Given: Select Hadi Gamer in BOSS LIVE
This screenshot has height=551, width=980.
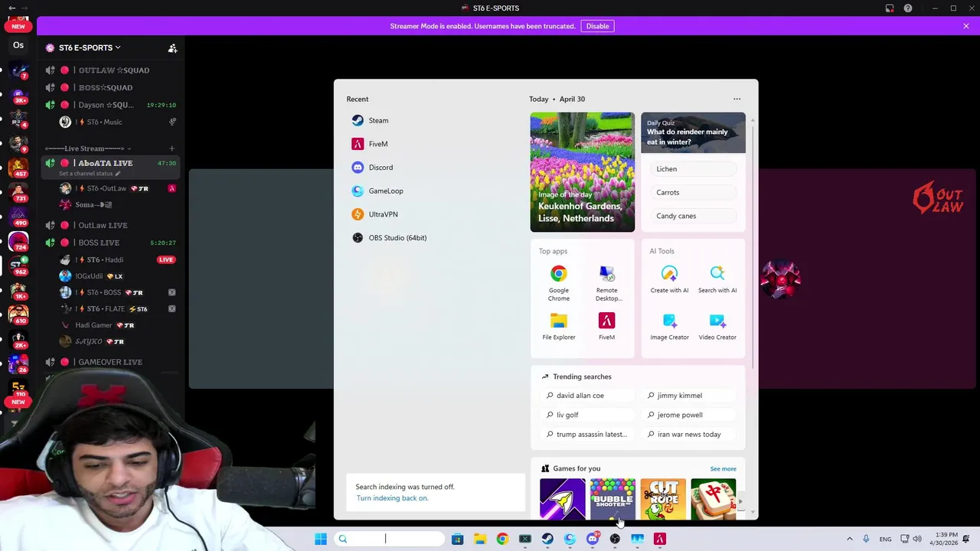Looking at the screenshot, I should [118, 325].
